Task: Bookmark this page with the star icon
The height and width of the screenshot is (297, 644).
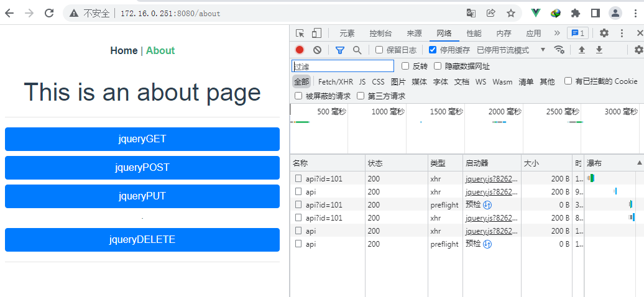Action: (x=510, y=13)
